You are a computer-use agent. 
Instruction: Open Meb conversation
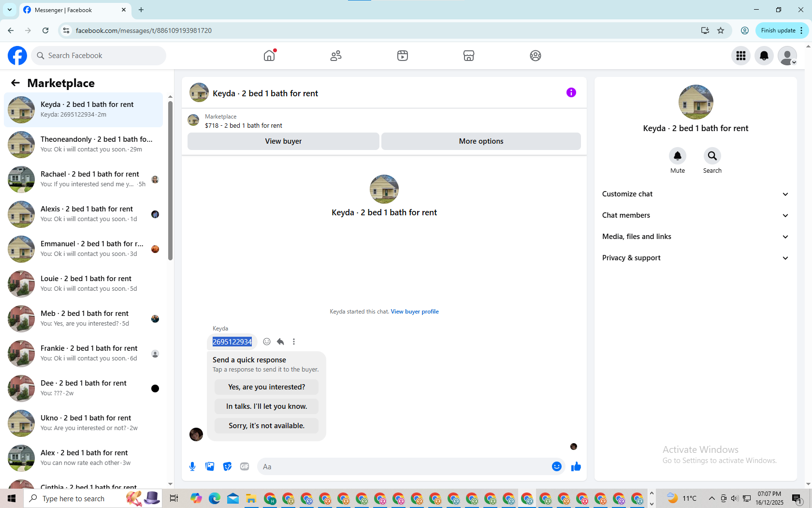click(83, 319)
